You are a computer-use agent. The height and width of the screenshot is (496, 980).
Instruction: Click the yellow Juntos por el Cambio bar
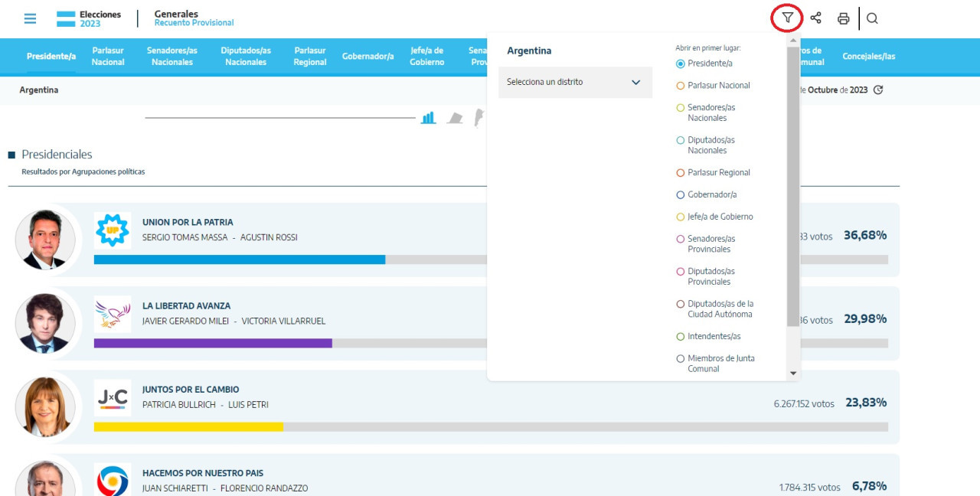coord(188,426)
